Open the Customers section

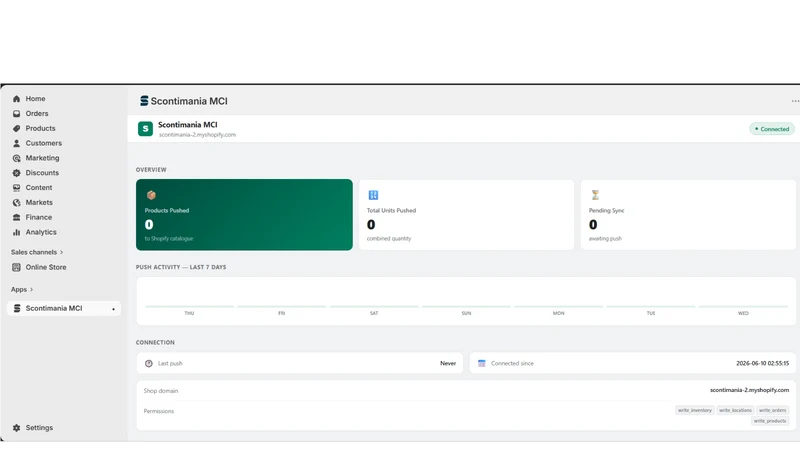click(x=43, y=143)
